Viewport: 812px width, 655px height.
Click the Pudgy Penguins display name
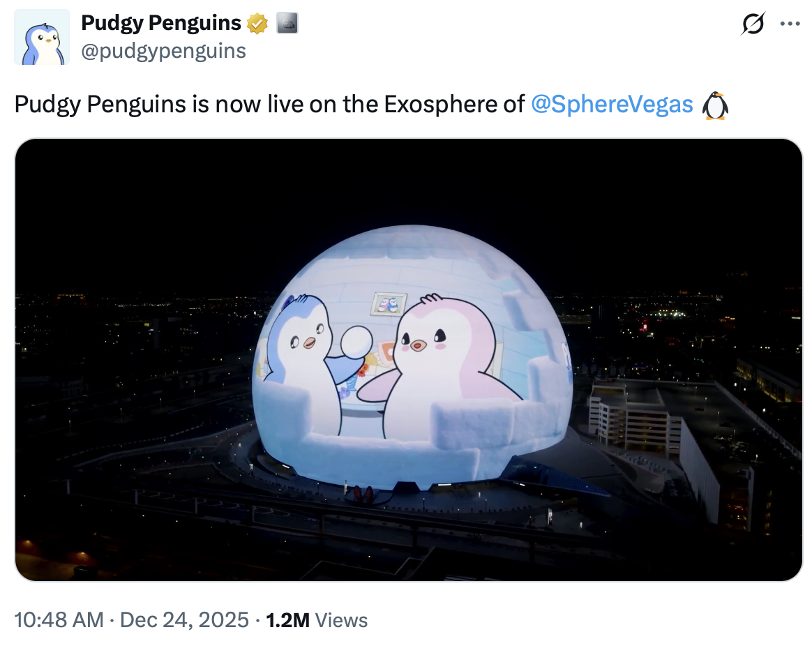click(x=162, y=22)
